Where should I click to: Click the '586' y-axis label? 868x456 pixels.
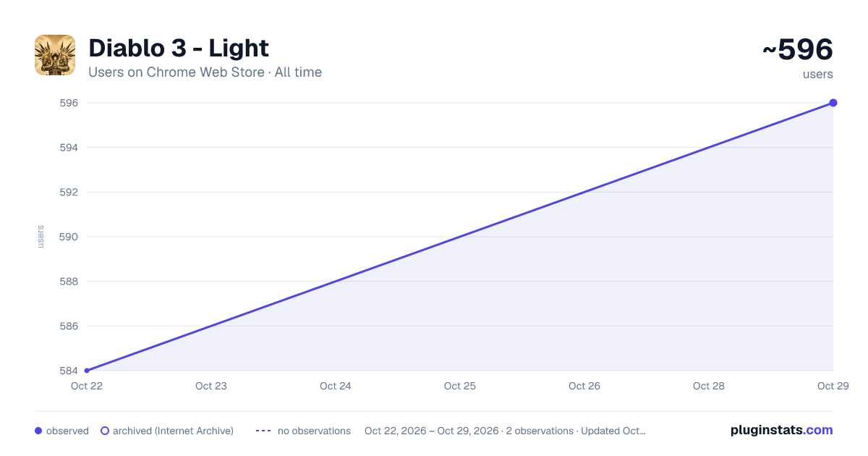point(69,326)
